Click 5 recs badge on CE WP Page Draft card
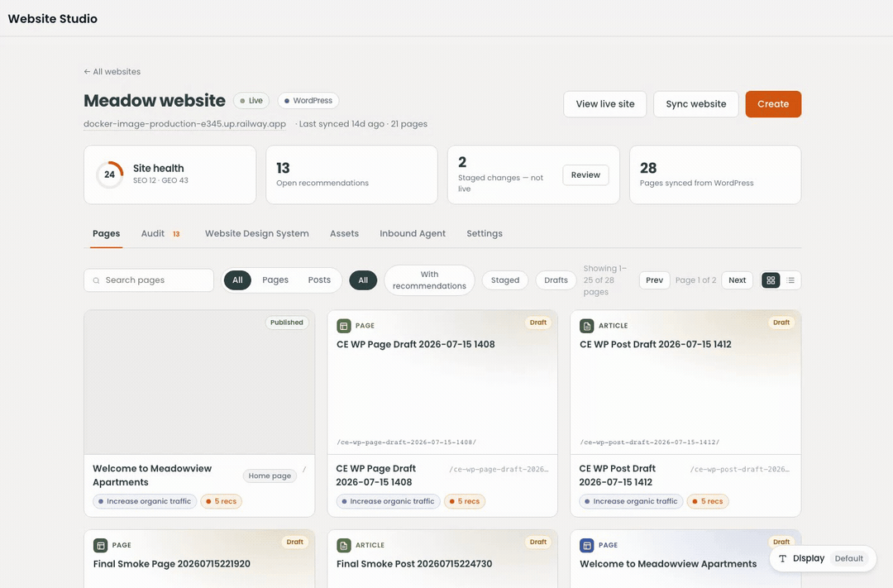 464,501
